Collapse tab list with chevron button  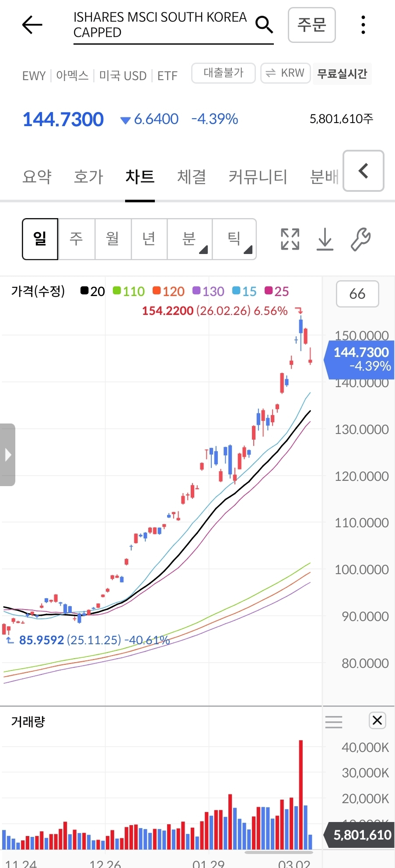point(364,171)
